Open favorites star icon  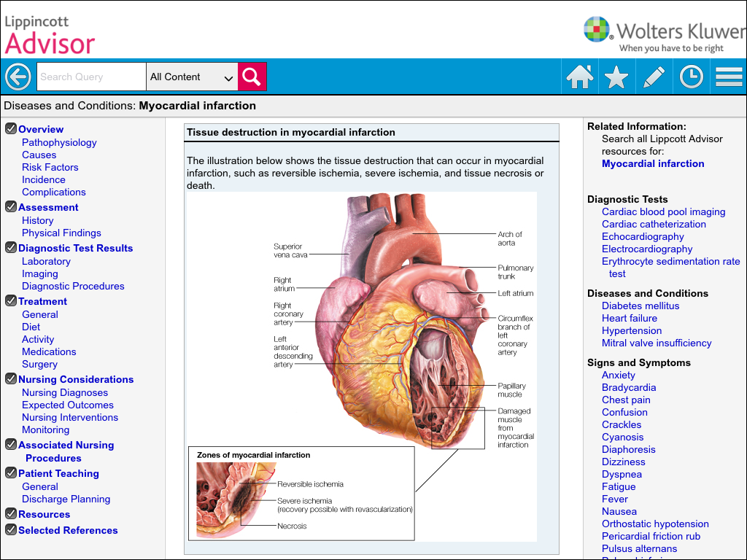point(616,77)
